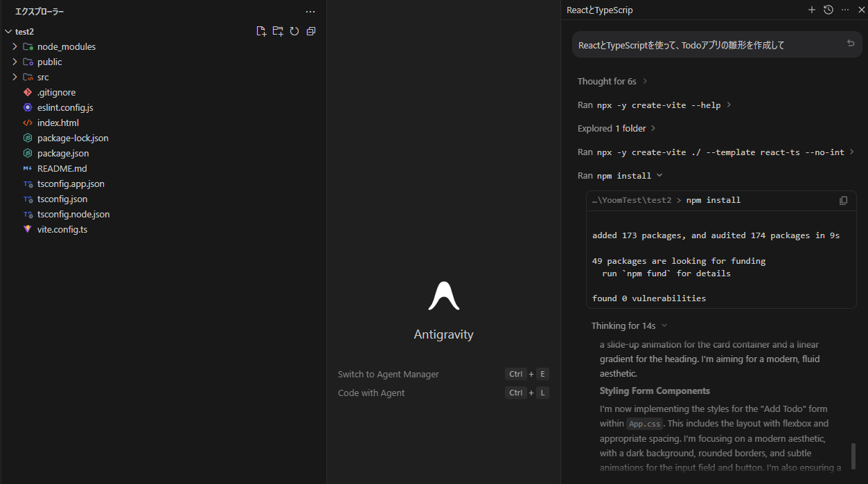Image resolution: width=868 pixels, height=484 pixels.
Task: Expand the src folder chevron
Action: (x=15, y=77)
